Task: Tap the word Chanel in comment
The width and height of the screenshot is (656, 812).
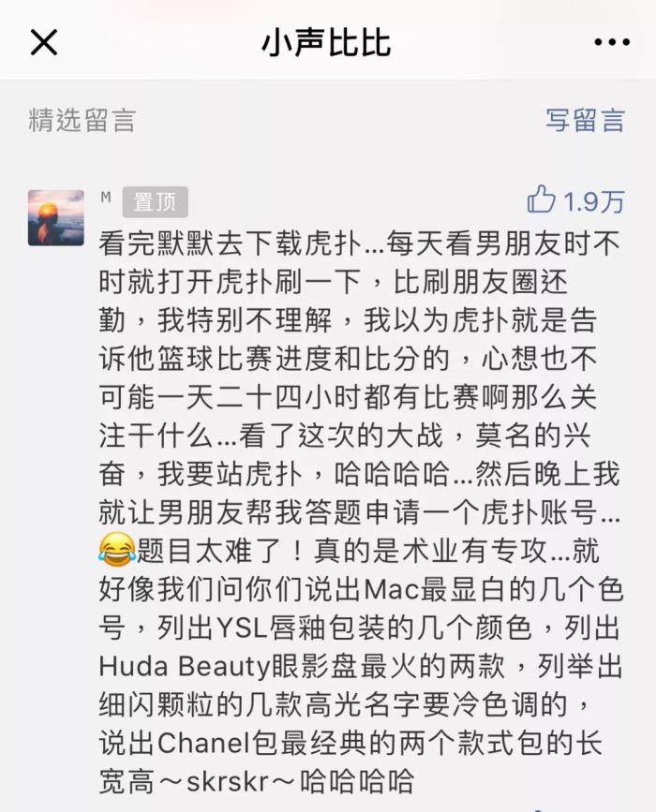Action: tap(204, 743)
